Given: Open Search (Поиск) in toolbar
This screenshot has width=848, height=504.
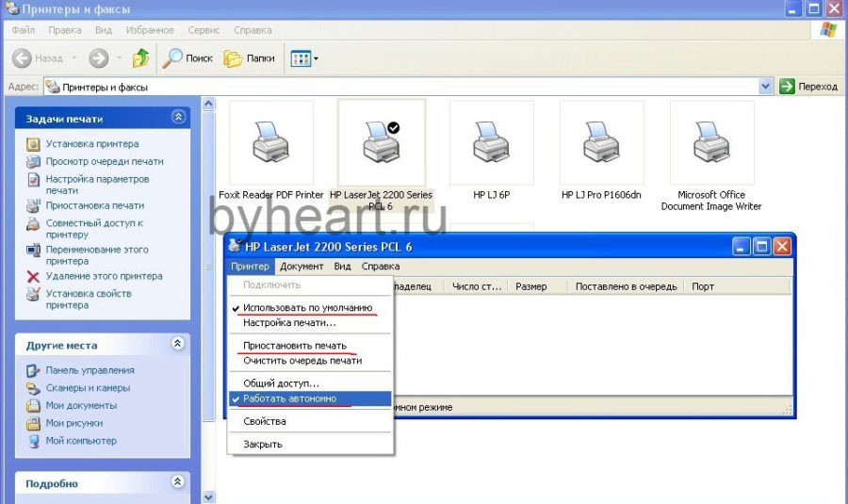Looking at the screenshot, I should tap(188, 57).
